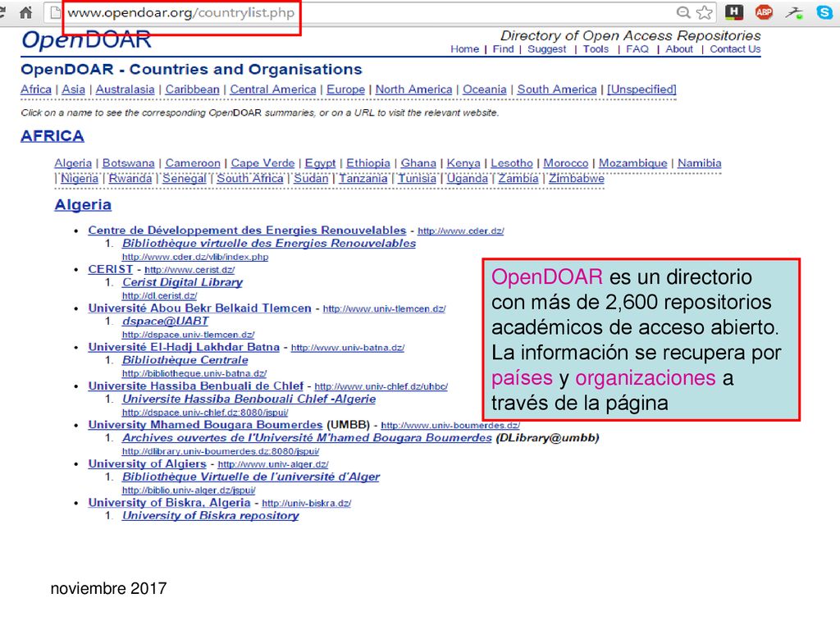Screen dimensions: 840x630
Task: Jump to the Europe region link
Action: click(345, 89)
